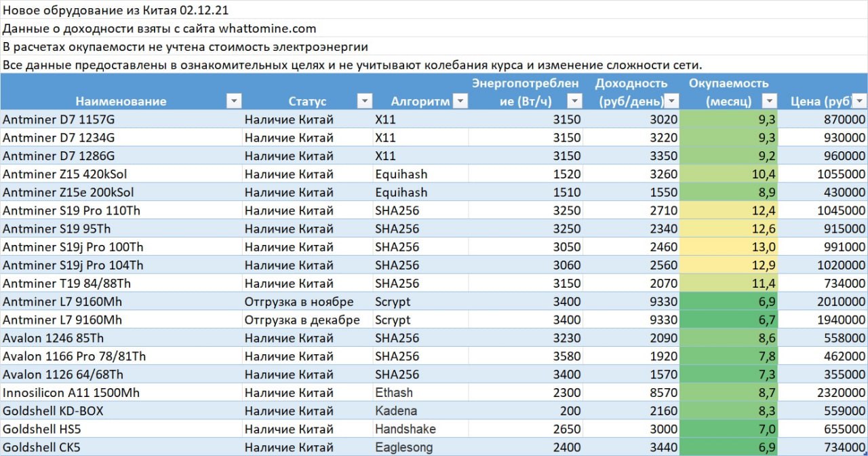Select X11 cell in Antminer D7 1157G row
868x456 pixels.
421,119
